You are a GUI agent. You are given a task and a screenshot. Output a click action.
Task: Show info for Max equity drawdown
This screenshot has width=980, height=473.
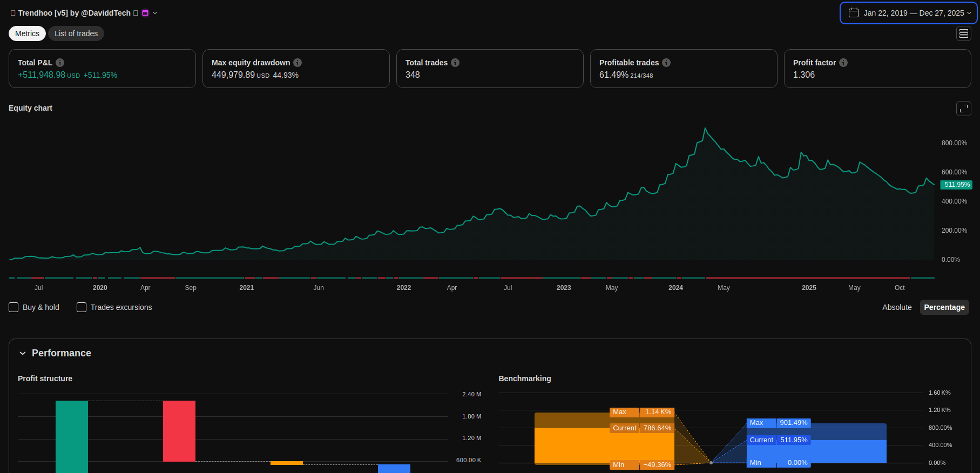click(298, 63)
